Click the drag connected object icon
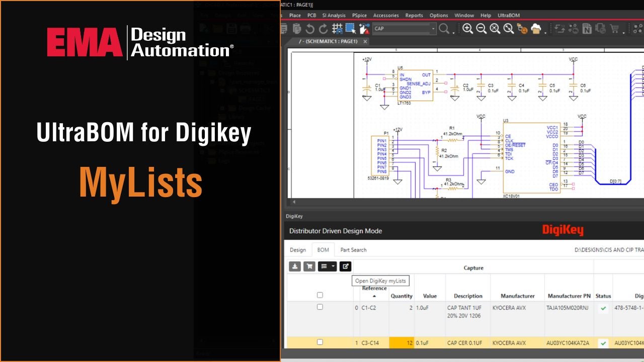This screenshot has height=362, width=644. click(364, 29)
